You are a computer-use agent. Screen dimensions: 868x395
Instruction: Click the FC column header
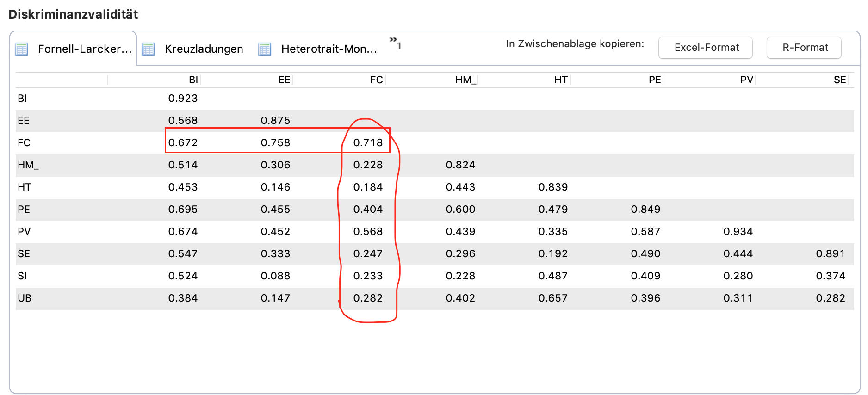click(377, 80)
